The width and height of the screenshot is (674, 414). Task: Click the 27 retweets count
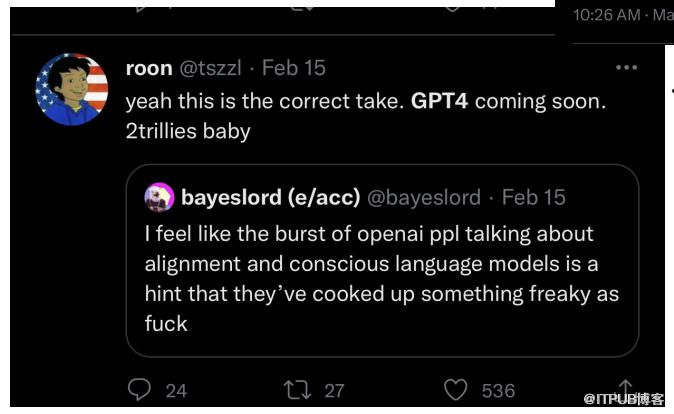(x=334, y=390)
